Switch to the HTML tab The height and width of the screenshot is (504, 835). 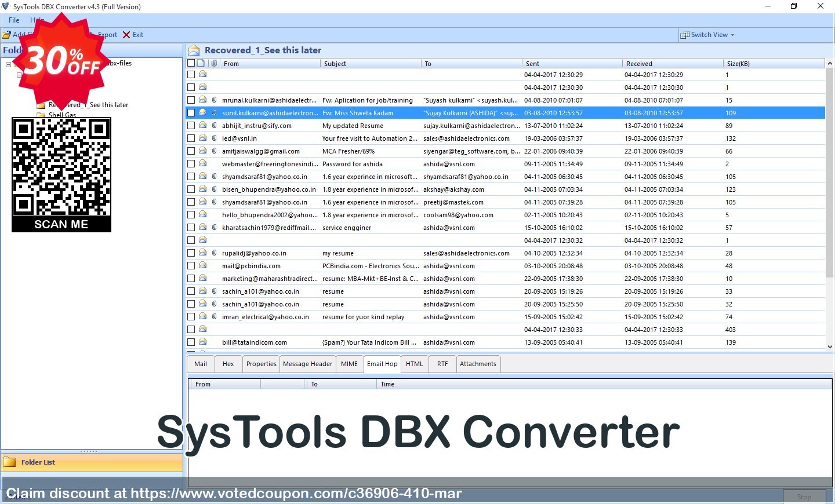point(415,364)
